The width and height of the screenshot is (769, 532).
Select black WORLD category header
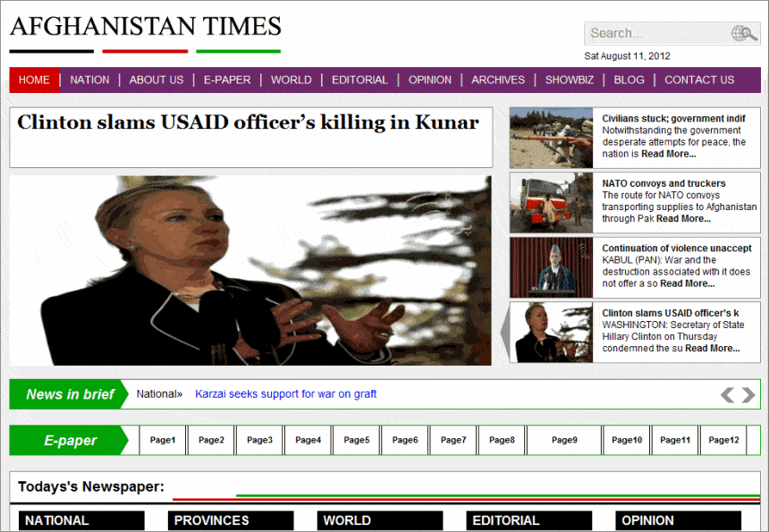[380, 520]
